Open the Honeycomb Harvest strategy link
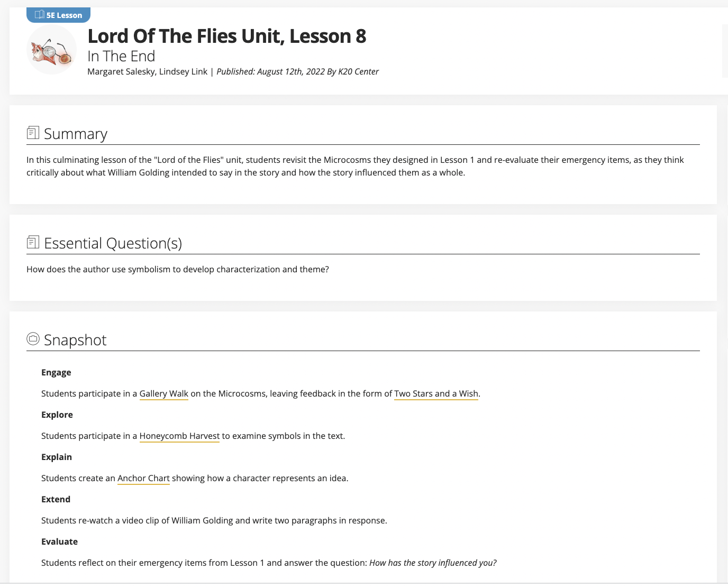The image size is (728, 588). [x=179, y=436]
